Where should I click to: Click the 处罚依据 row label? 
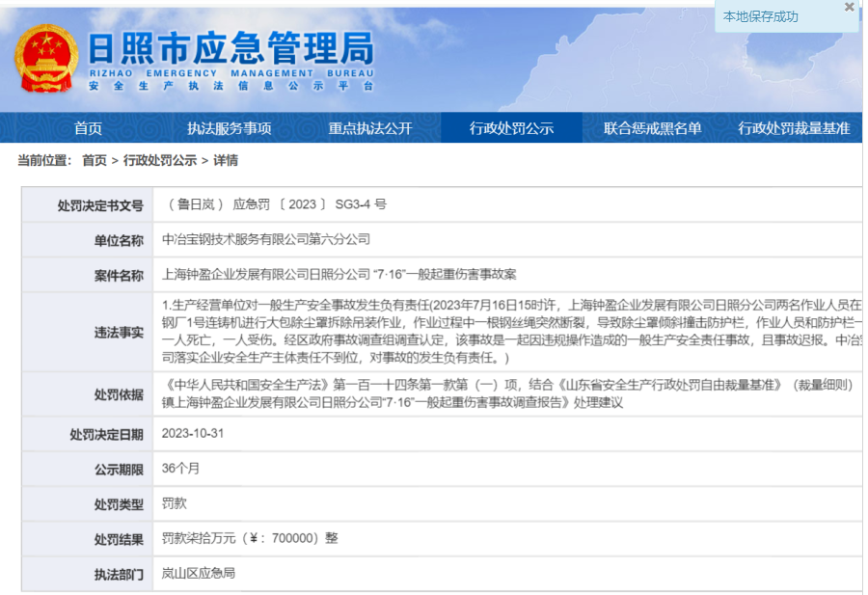[119, 394]
